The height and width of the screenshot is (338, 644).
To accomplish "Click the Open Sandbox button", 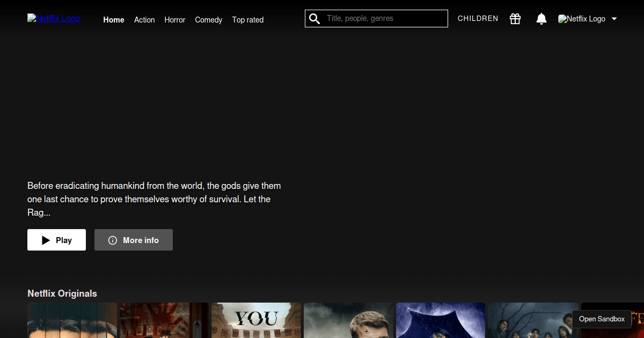I will click(x=602, y=319).
